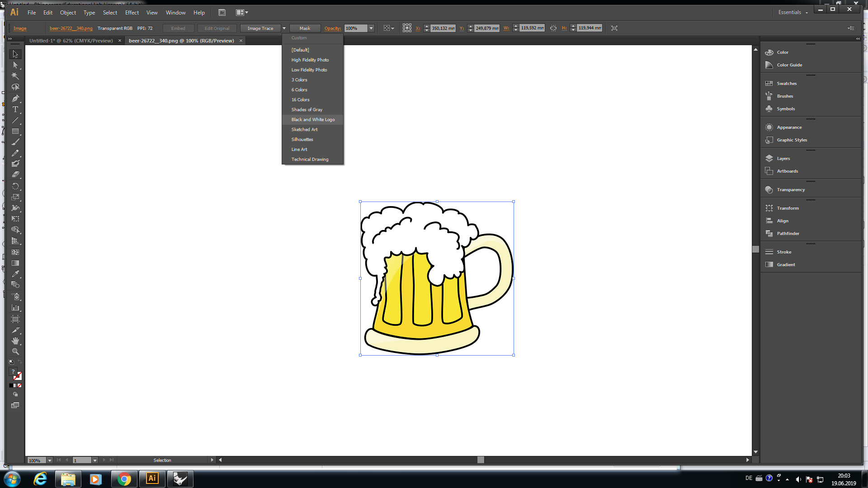Viewport: 868px width, 488px height.
Task: Open the Layers panel
Action: pos(783,159)
